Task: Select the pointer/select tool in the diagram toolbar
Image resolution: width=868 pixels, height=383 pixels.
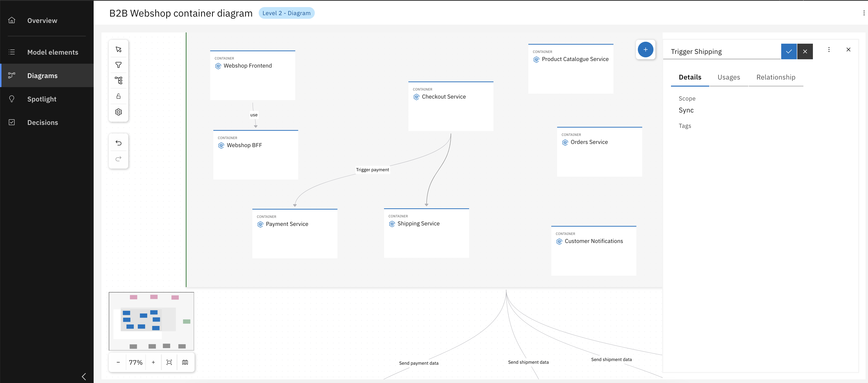Action: pos(118,49)
